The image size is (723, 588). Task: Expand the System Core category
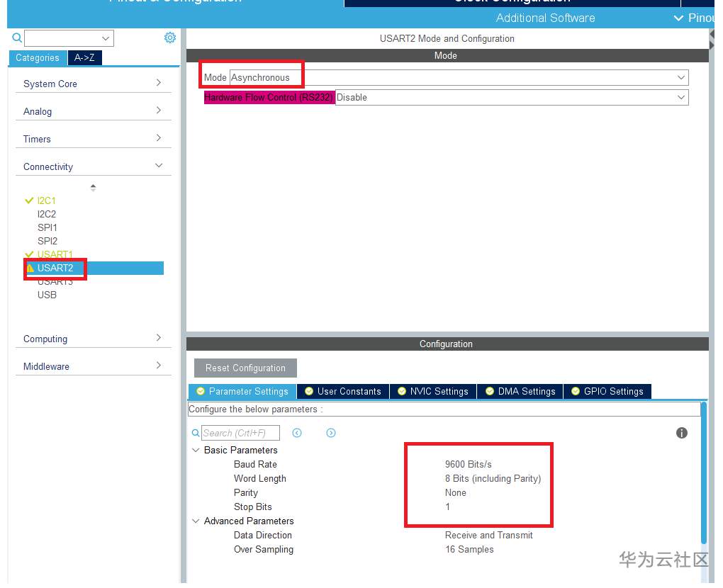[x=93, y=84]
